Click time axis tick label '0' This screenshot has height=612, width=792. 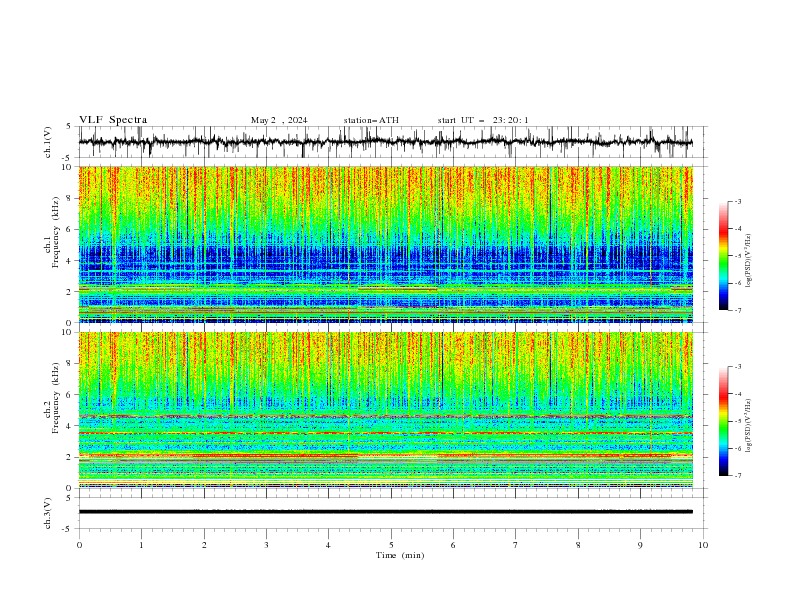click(79, 545)
